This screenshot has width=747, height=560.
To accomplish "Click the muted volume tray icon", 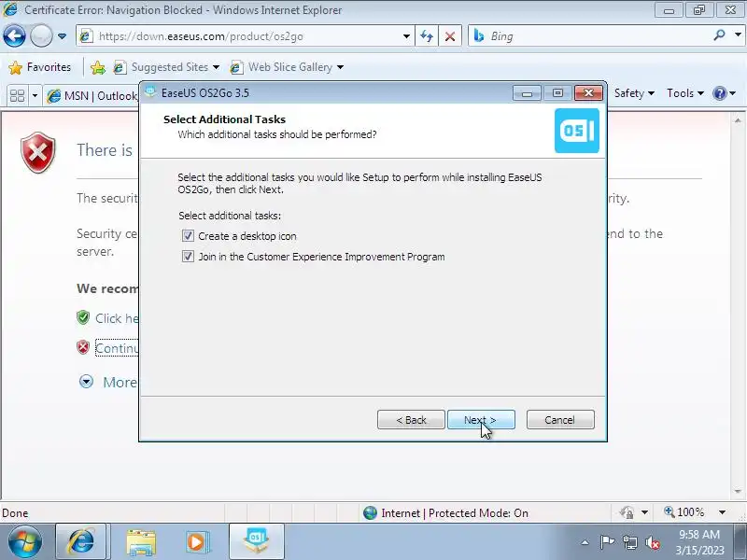I will point(652,542).
